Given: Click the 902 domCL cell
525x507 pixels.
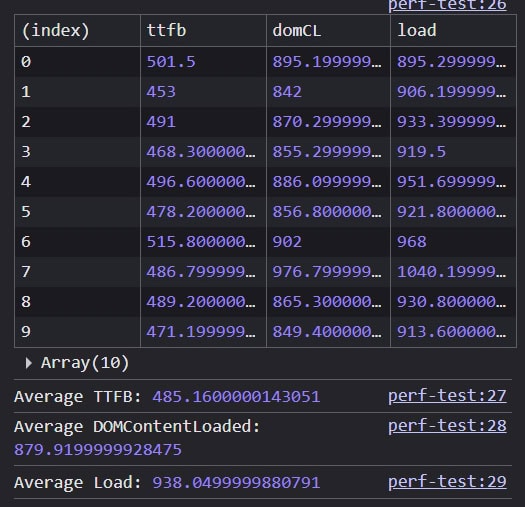Looking at the screenshot, I should pyautogui.click(x=287, y=242).
